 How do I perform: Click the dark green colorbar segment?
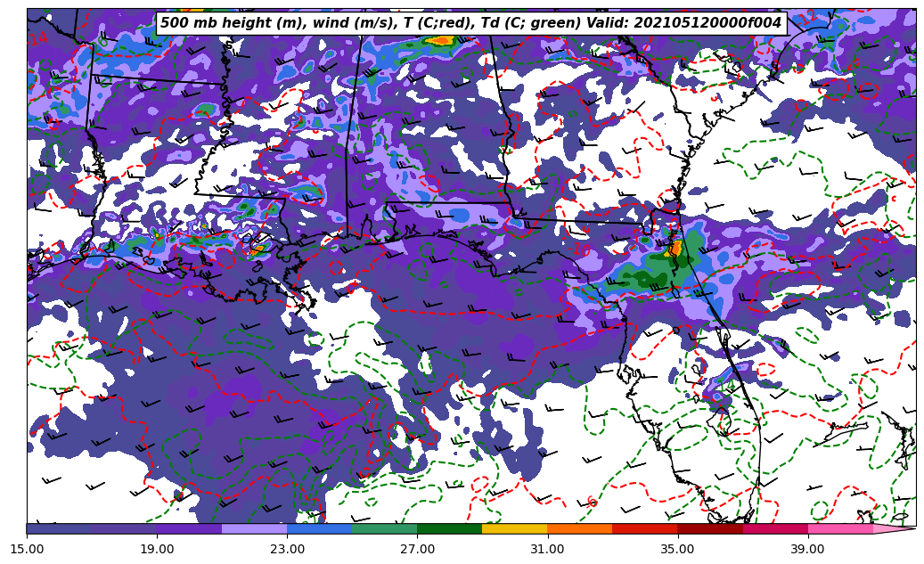click(449, 528)
